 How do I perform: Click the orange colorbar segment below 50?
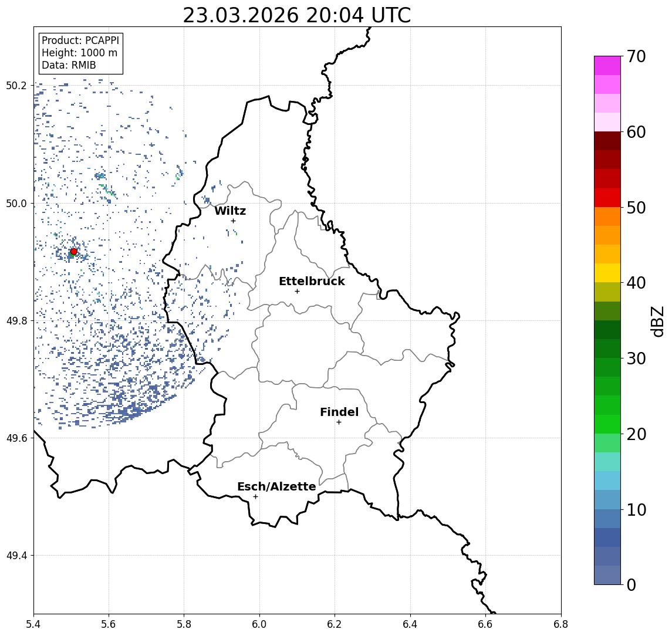[x=607, y=216]
